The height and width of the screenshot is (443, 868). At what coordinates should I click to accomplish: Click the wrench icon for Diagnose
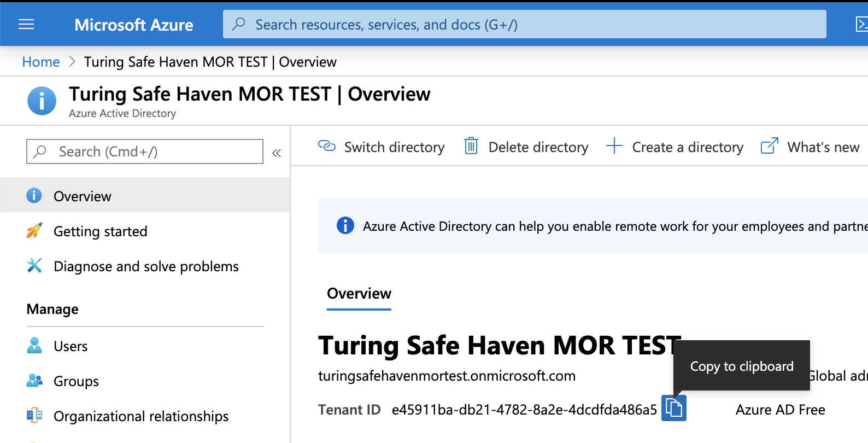coord(34,266)
